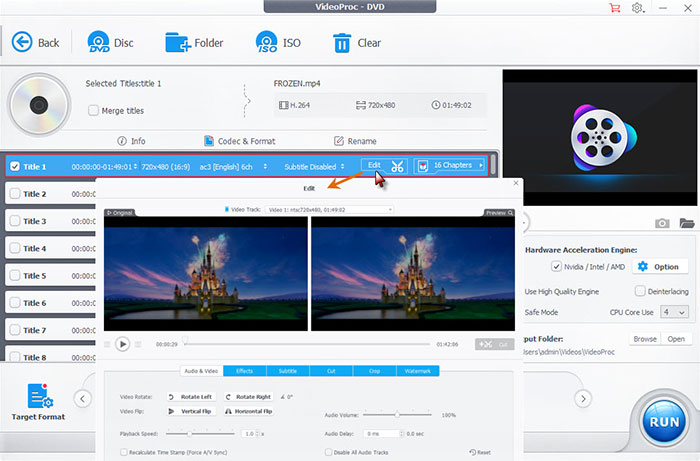Screen dimensions: 700x461
Task: Click the Original label above left preview
Action: coord(119,213)
